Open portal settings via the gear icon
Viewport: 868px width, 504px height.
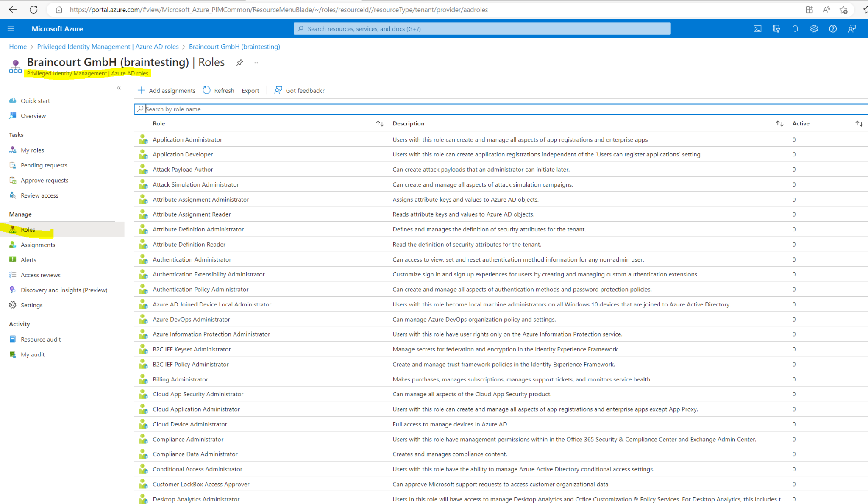click(x=814, y=28)
